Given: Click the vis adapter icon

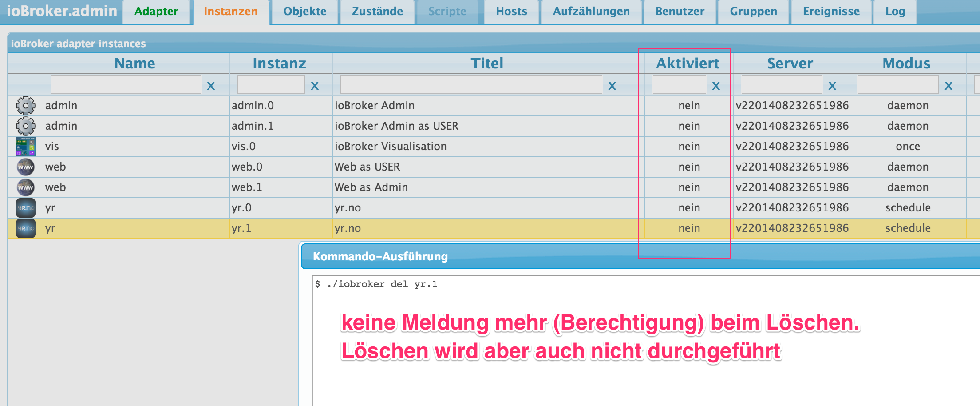Looking at the screenshot, I should point(26,147).
